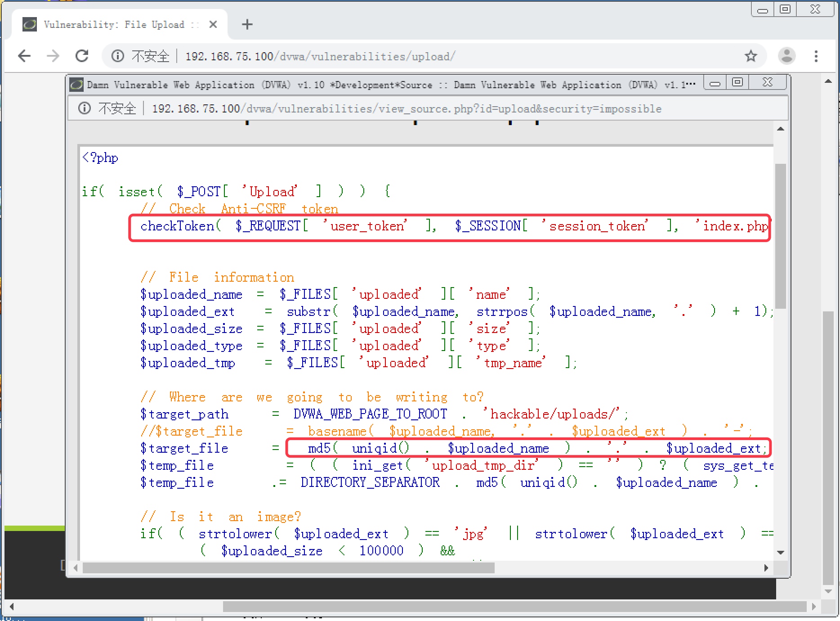Viewport: 840px width, 621px height.
Task: Open Chrome's three-dot menu
Action: click(816, 56)
